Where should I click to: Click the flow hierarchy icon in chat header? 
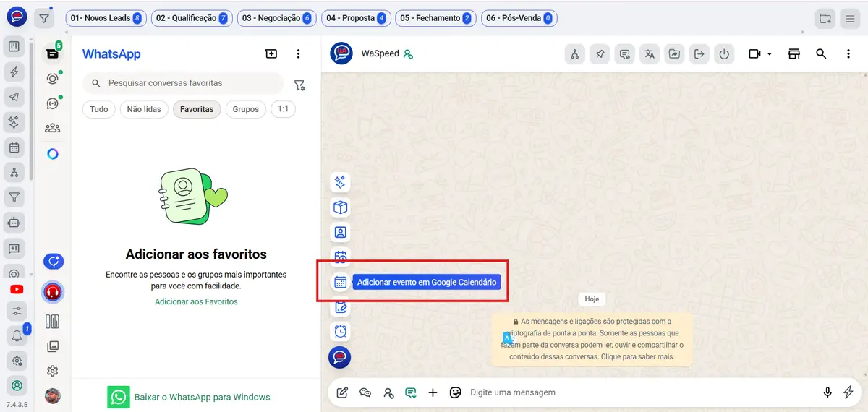tap(575, 53)
